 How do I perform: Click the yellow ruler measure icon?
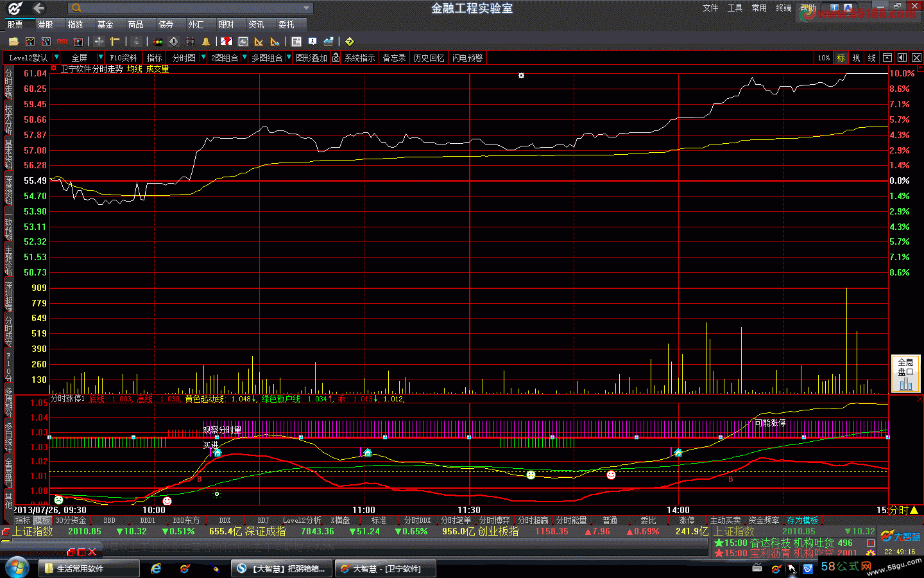tap(115, 41)
